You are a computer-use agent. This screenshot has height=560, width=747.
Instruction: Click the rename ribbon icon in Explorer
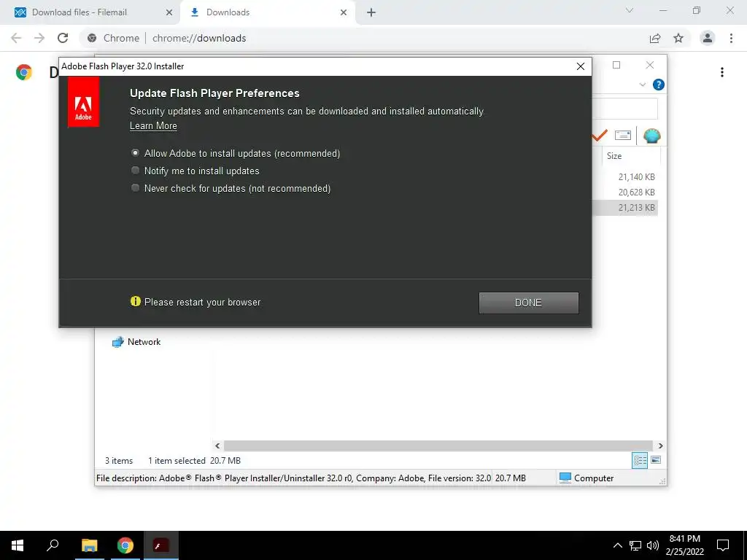click(x=623, y=136)
